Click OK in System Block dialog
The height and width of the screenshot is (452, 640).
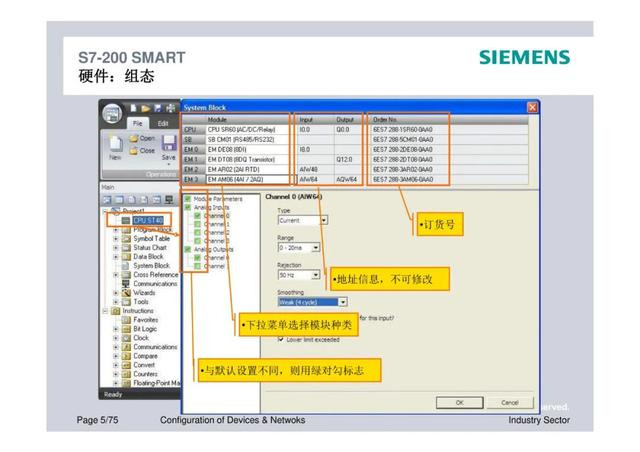pyautogui.click(x=460, y=403)
